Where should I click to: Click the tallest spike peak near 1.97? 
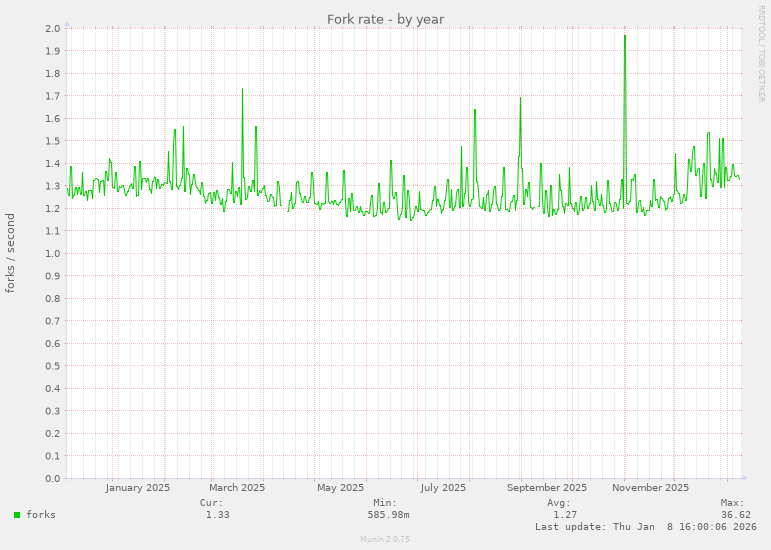(x=625, y=36)
